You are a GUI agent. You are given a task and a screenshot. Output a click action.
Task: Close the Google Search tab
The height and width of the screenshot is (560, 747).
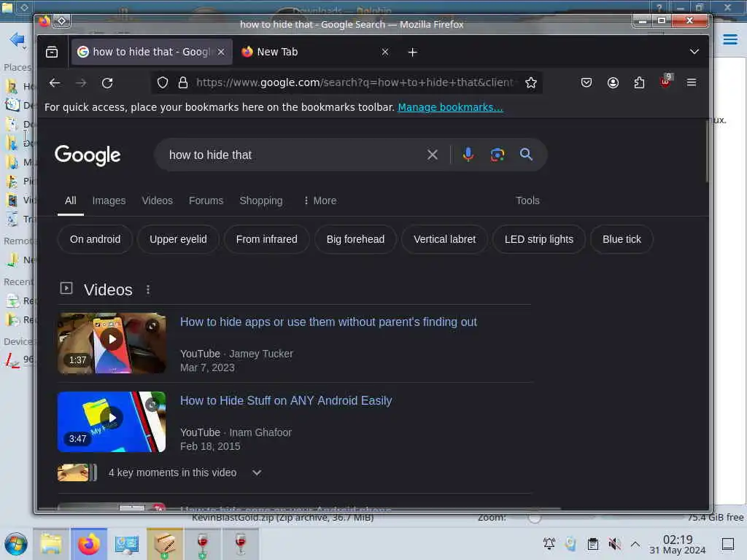pyautogui.click(x=221, y=52)
